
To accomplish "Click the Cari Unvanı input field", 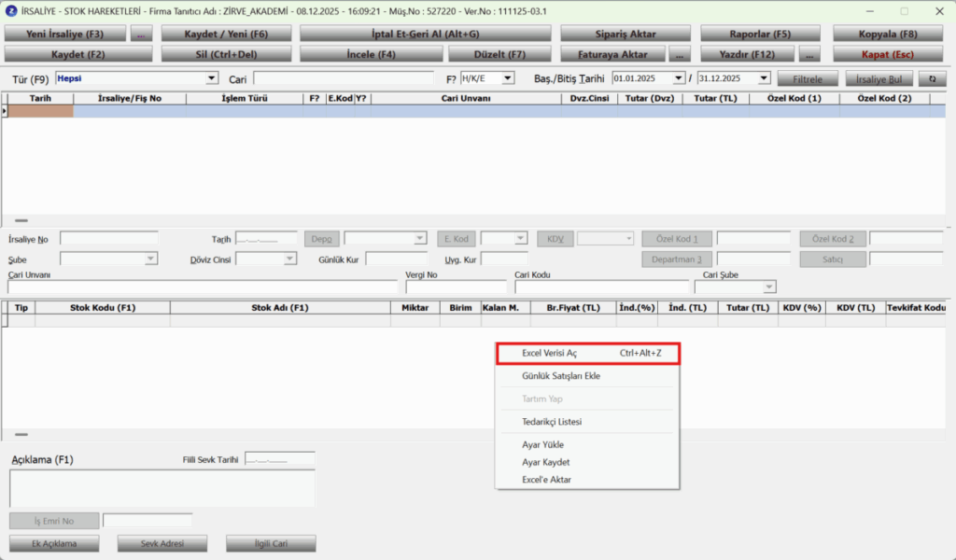I will point(203,287).
